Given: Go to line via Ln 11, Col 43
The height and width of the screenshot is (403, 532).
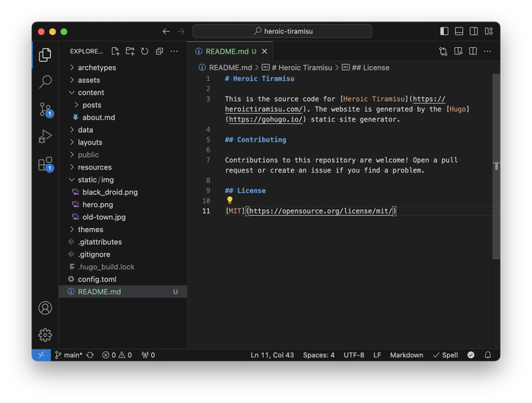Looking at the screenshot, I should 272,355.
